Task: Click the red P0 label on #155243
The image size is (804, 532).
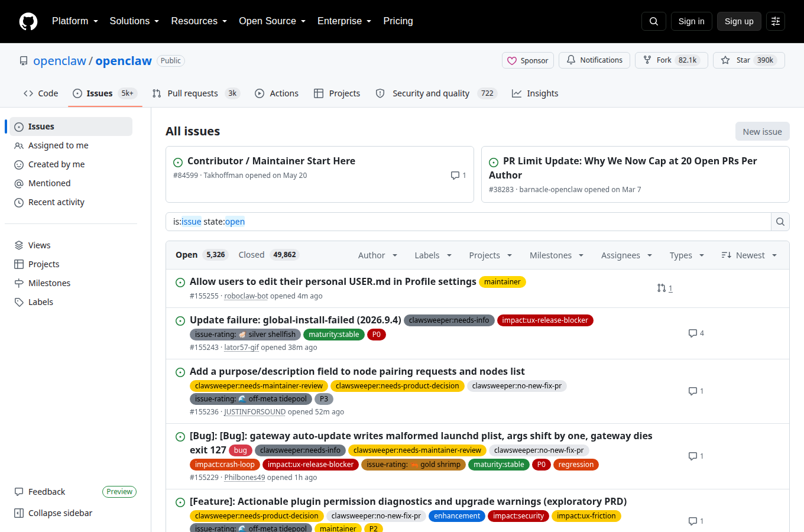Action: pyautogui.click(x=377, y=335)
